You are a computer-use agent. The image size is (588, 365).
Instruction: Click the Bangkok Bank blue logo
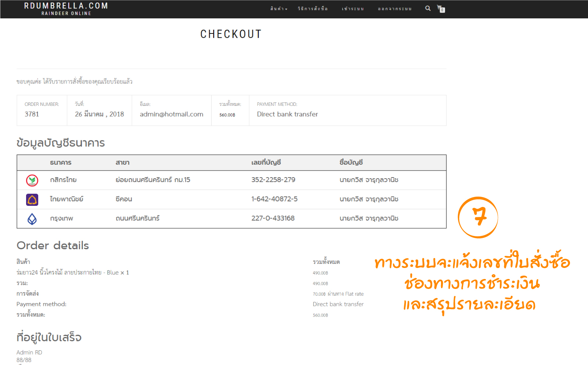(32, 219)
